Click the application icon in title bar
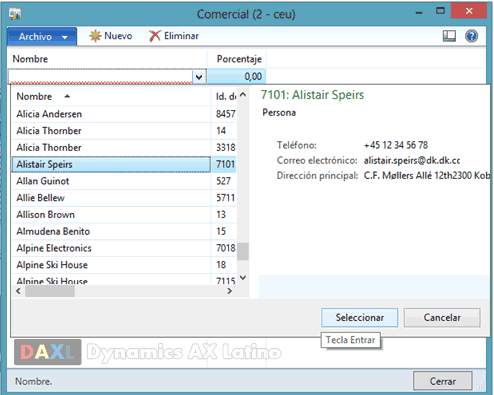 point(15,14)
